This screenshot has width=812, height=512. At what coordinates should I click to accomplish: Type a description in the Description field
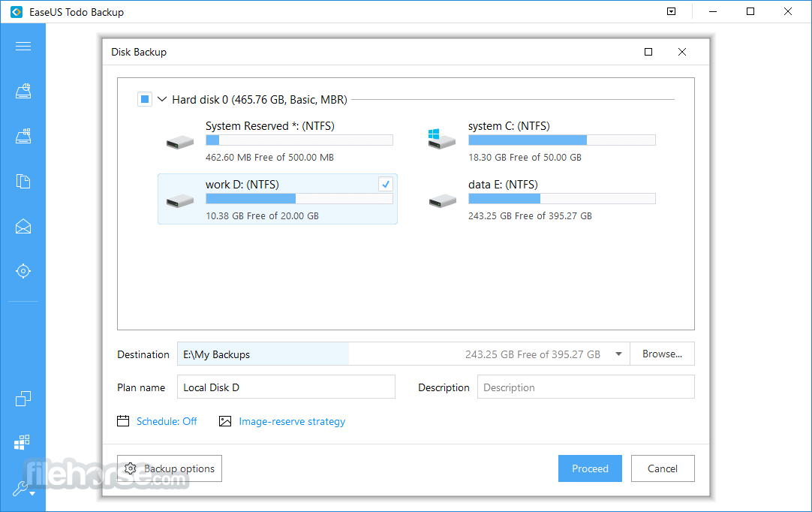(x=585, y=387)
